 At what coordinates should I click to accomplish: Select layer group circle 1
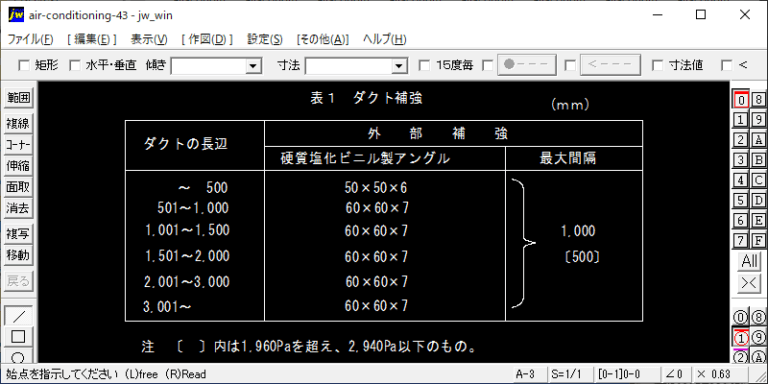(x=741, y=337)
